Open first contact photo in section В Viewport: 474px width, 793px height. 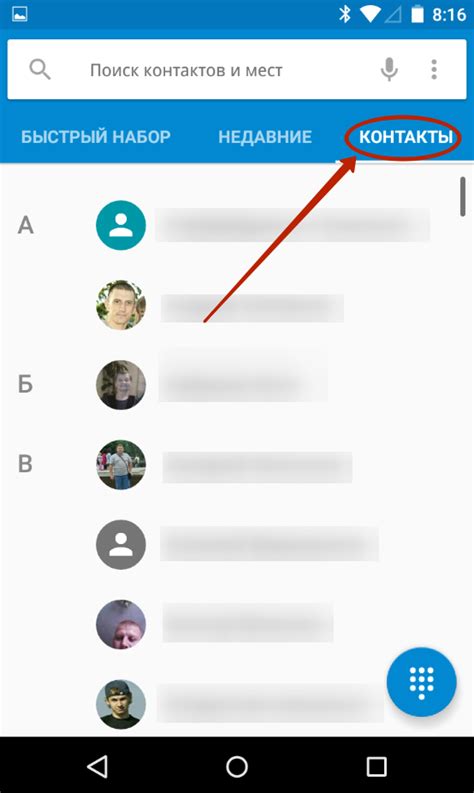121,465
